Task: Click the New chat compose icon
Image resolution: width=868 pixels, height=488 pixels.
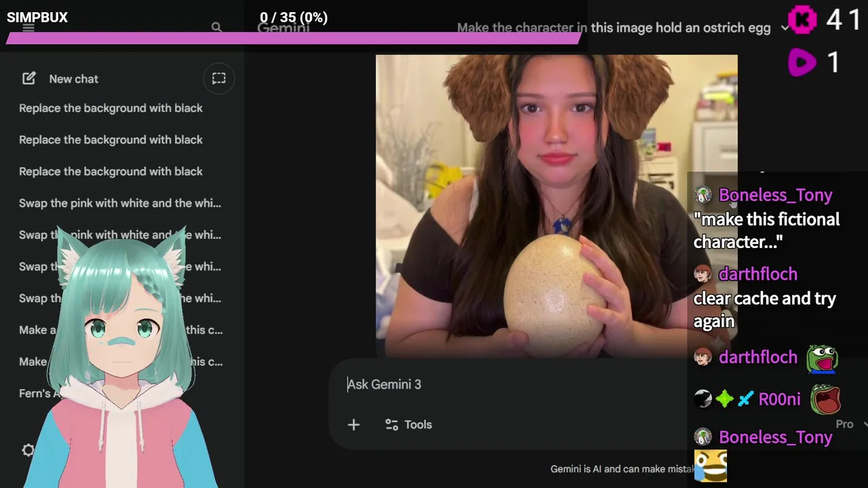Action: point(28,79)
